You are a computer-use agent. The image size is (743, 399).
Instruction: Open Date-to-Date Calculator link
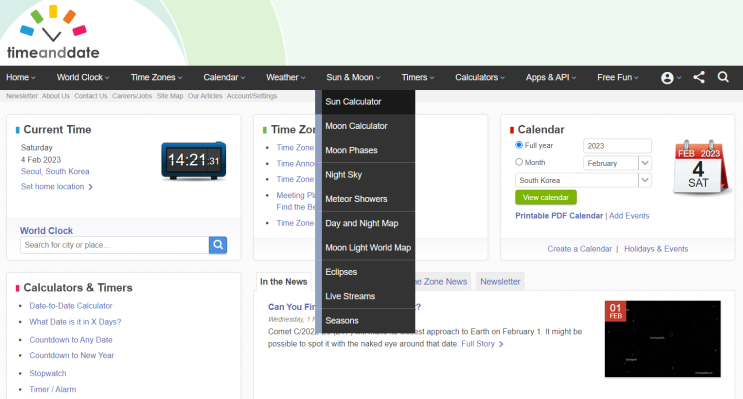pos(71,306)
